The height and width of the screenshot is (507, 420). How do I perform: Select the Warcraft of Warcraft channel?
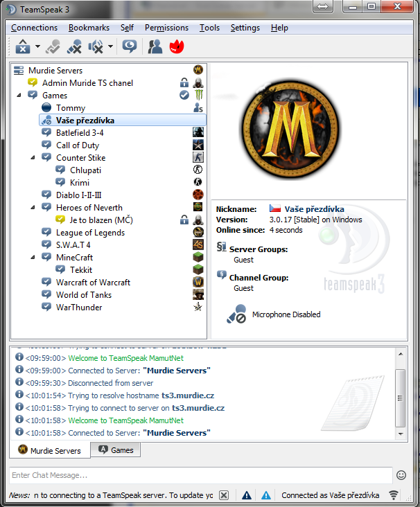[93, 283]
